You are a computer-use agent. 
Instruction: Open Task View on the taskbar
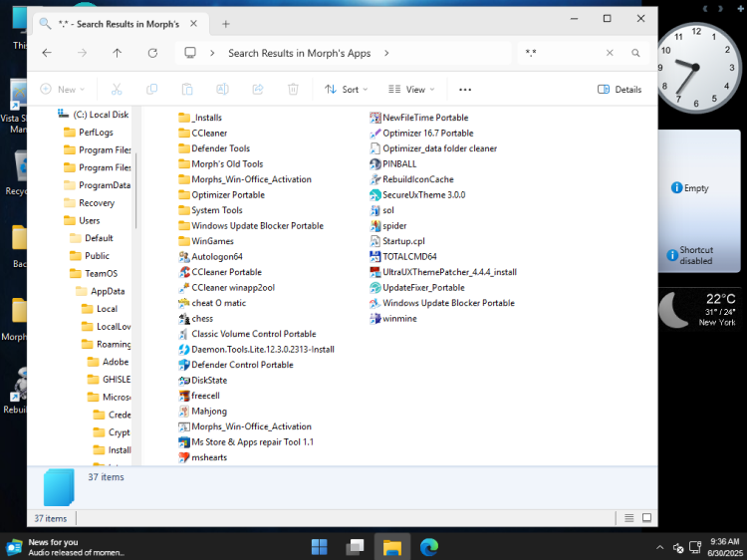click(x=355, y=547)
